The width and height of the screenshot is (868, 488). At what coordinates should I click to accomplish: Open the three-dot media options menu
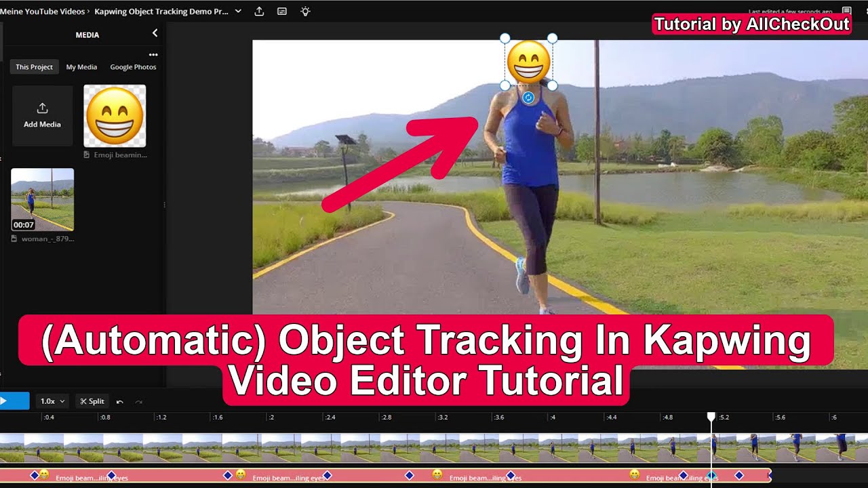coord(153,55)
